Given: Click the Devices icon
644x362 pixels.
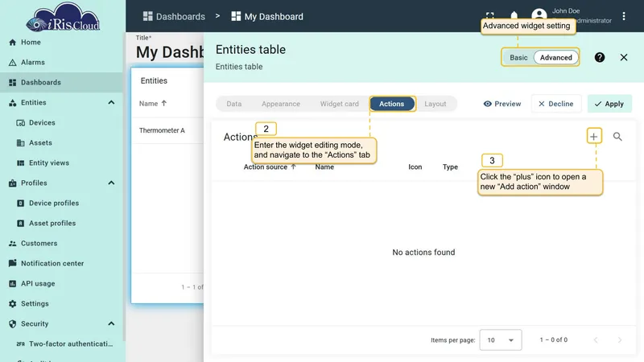Looking at the screenshot, I should [x=21, y=123].
